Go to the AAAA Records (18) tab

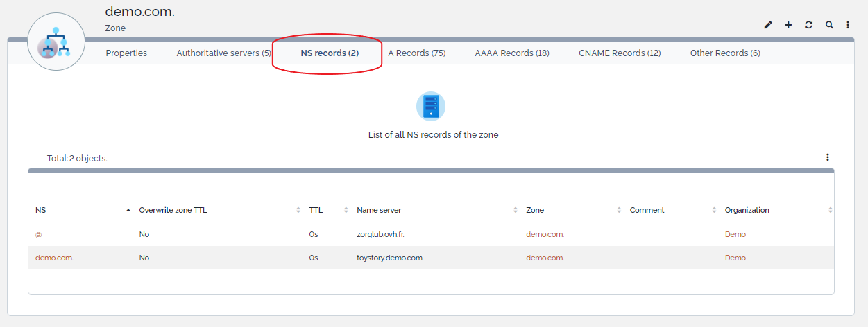point(512,53)
